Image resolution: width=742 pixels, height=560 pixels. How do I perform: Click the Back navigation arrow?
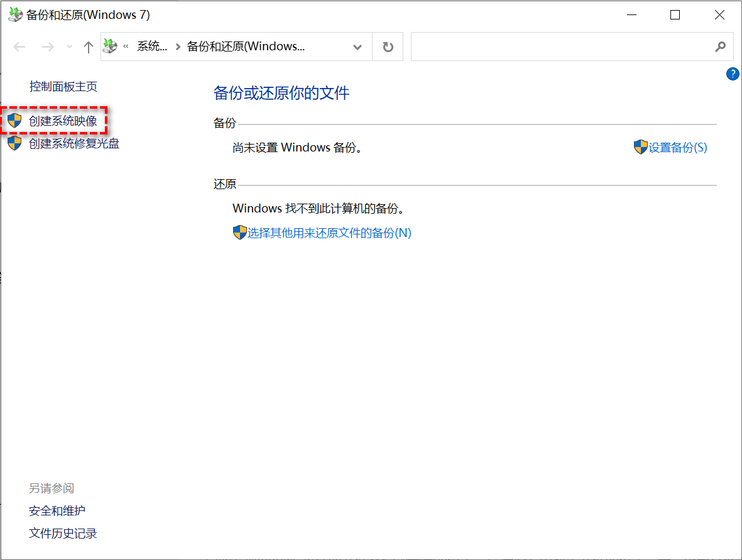tap(19, 47)
